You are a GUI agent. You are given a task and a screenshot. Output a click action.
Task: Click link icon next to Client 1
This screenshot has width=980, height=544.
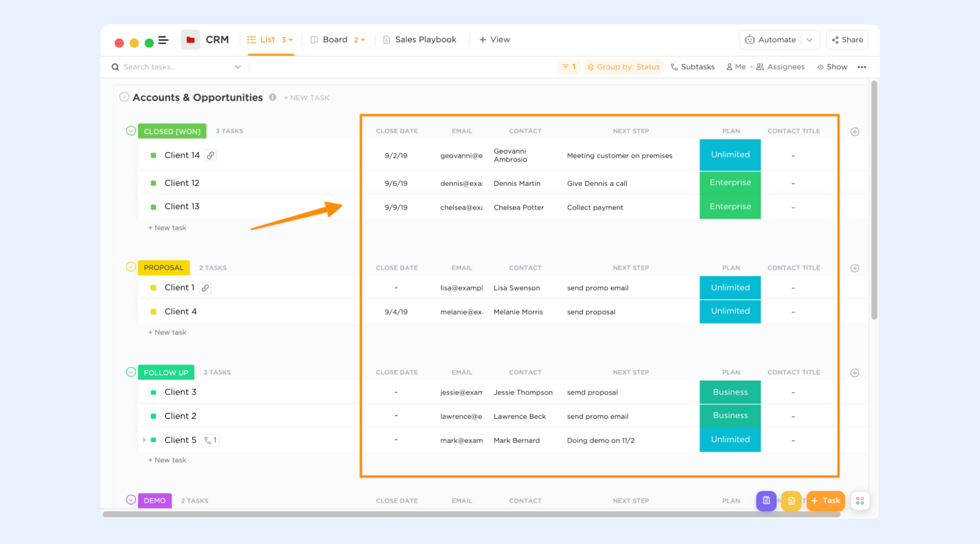click(x=206, y=288)
